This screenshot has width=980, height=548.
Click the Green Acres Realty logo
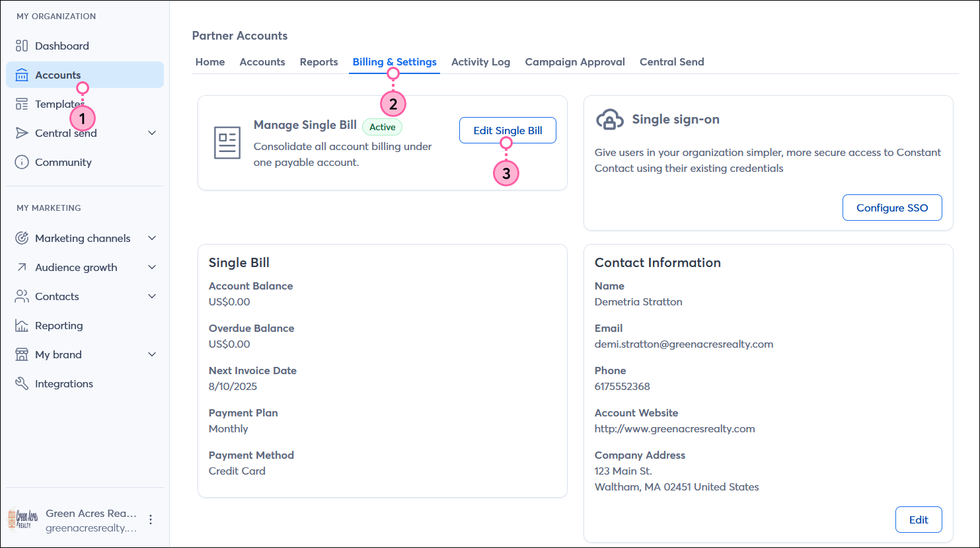(x=22, y=520)
